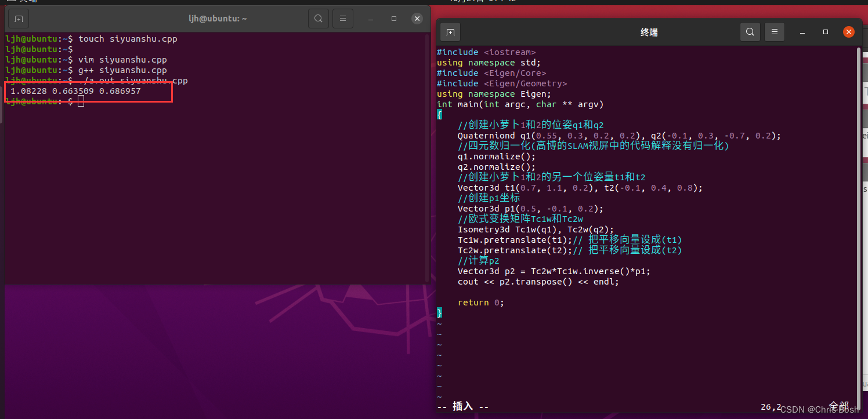The width and height of the screenshot is (868, 419).
Task: Click the 26,2 cursor position indicator
Action: click(x=771, y=407)
